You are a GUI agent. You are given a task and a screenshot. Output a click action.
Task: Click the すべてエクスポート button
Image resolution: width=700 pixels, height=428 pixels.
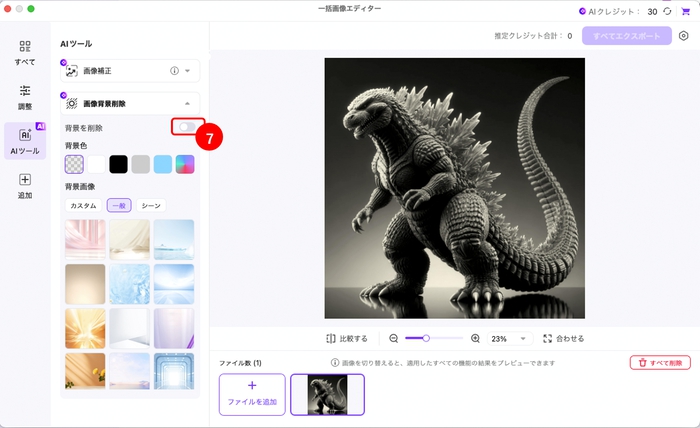[x=627, y=36]
